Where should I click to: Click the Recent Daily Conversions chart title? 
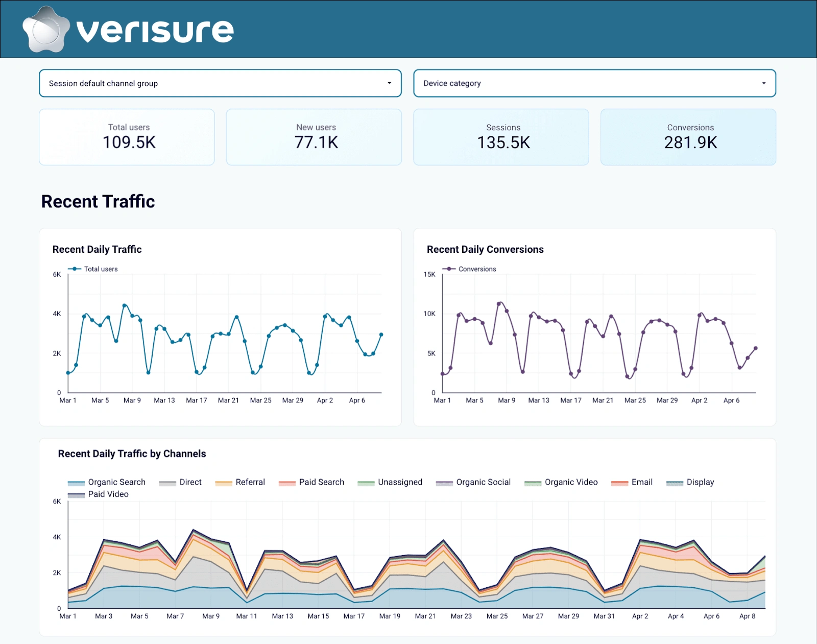pyautogui.click(x=485, y=249)
